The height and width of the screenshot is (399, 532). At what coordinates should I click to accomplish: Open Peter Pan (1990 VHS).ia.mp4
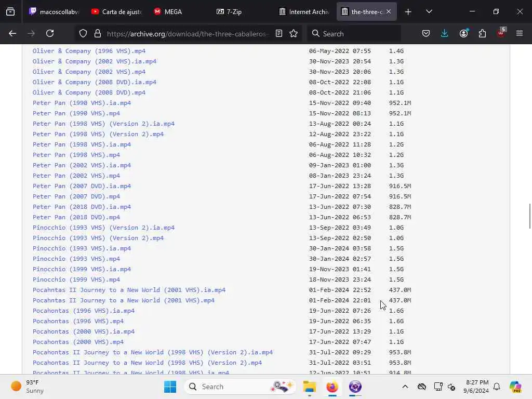(x=82, y=103)
